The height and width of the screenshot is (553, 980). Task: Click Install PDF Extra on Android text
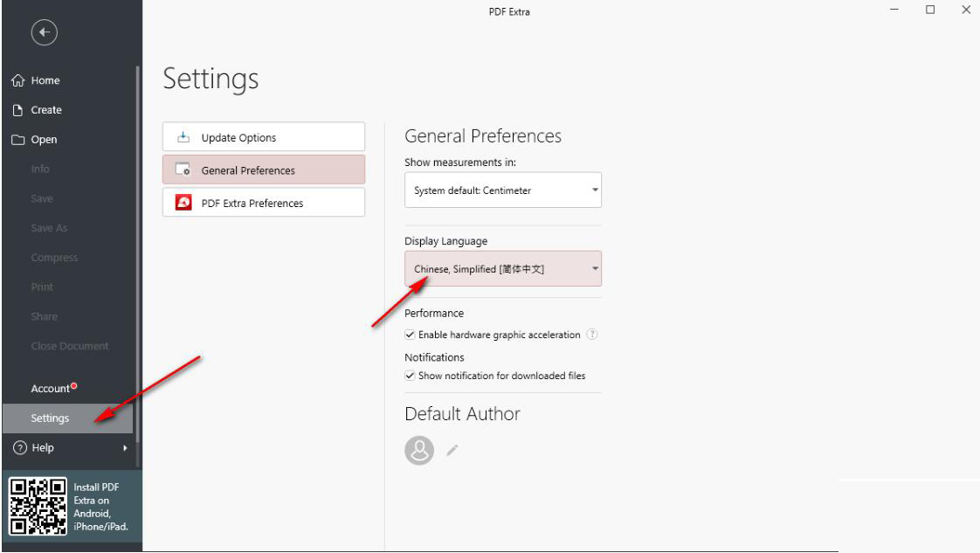[100, 507]
